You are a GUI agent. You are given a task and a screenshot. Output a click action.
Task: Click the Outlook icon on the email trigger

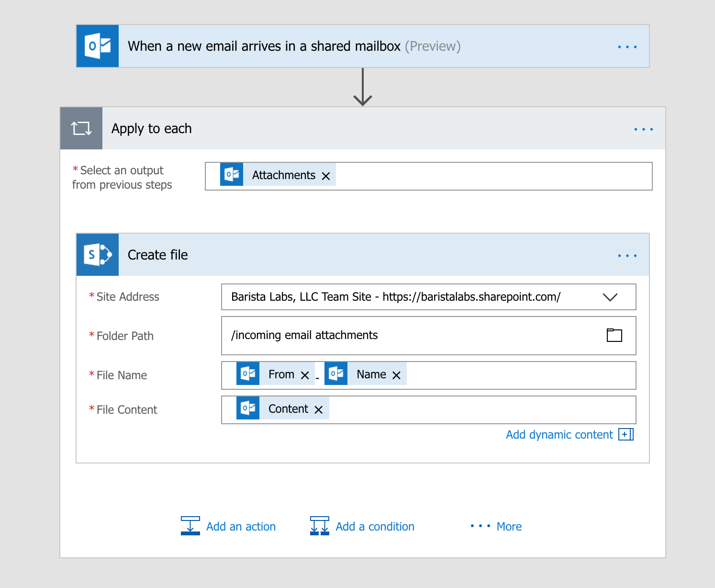pos(98,46)
